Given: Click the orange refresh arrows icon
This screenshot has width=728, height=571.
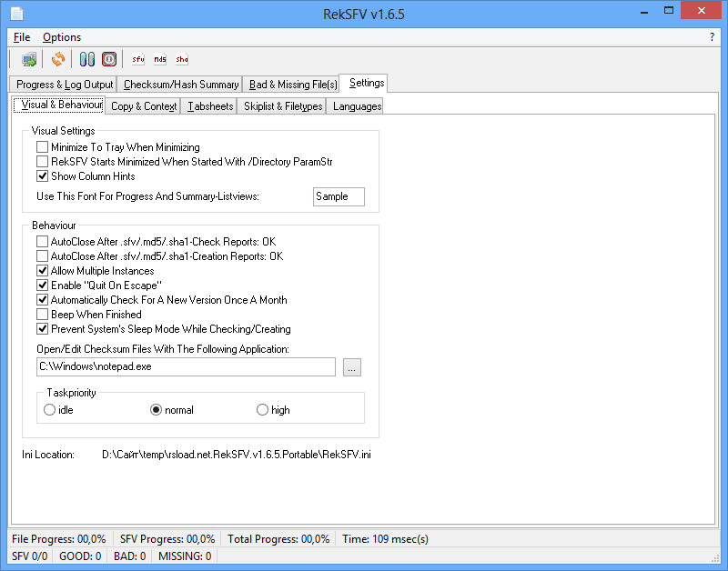Looking at the screenshot, I should pos(58,59).
